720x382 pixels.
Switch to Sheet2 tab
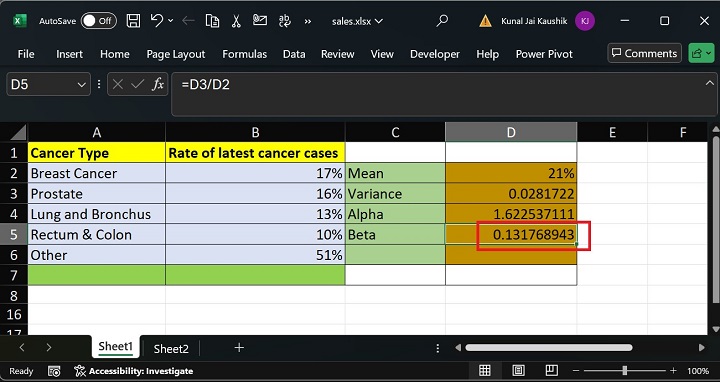(x=171, y=348)
